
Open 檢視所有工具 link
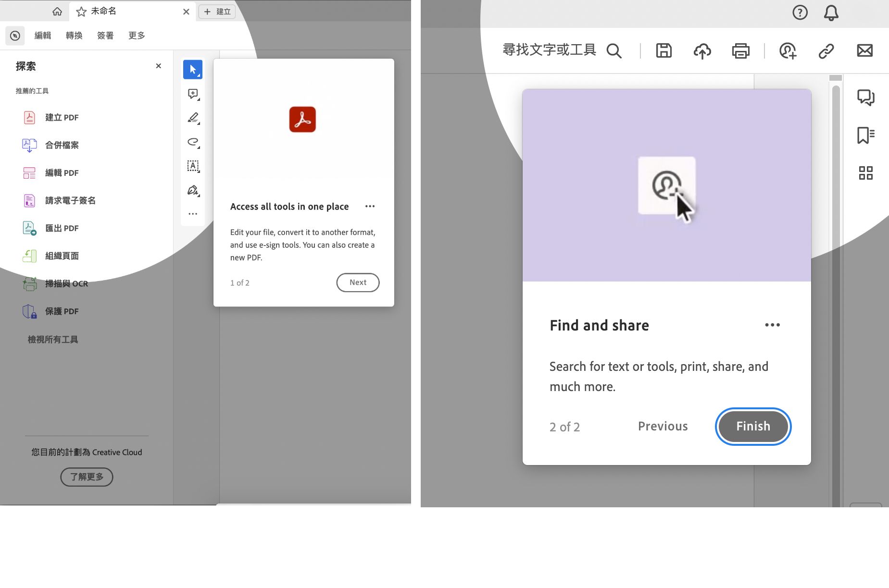click(x=53, y=340)
